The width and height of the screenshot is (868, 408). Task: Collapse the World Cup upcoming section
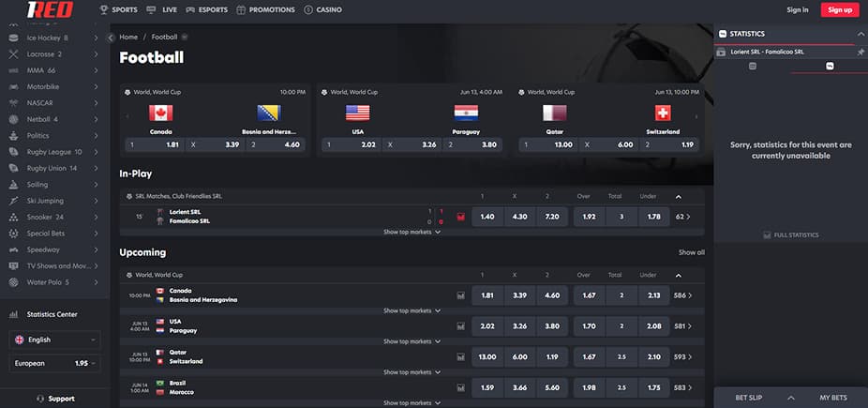coord(679,275)
